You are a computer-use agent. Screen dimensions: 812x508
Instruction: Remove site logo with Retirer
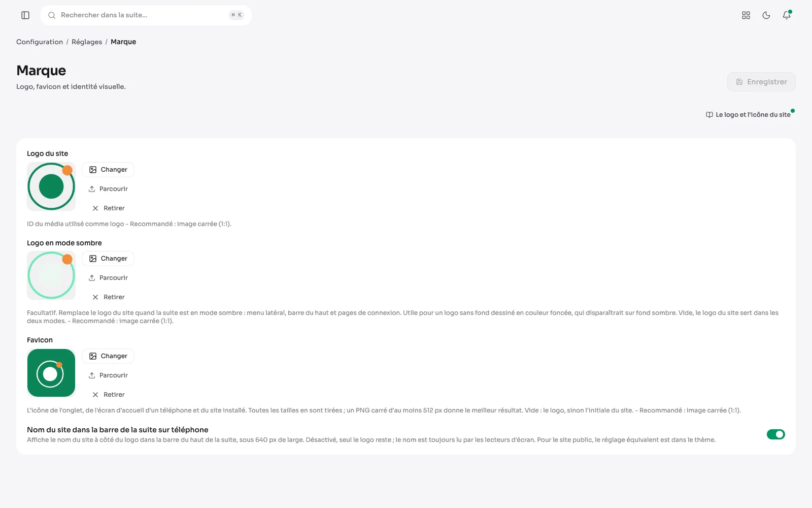pyautogui.click(x=108, y=208)
